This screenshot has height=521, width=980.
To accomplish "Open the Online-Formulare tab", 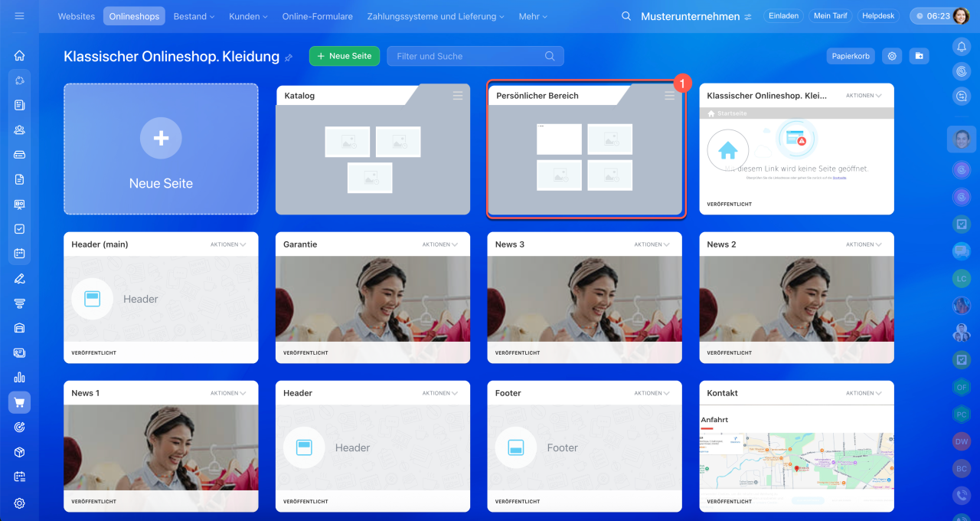I will pyautogui.click(x=317, y=16).
